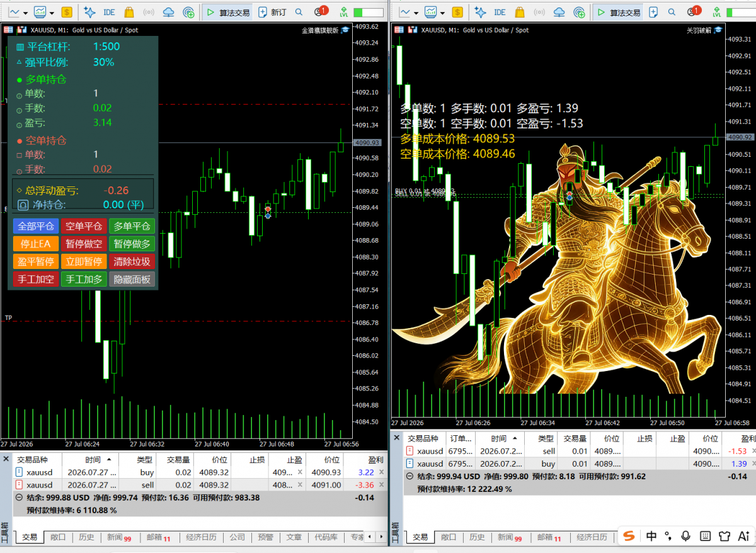Screen dimensions: 756x553
Task: Click the 清除垃圾 button
Action: (132, 261)
